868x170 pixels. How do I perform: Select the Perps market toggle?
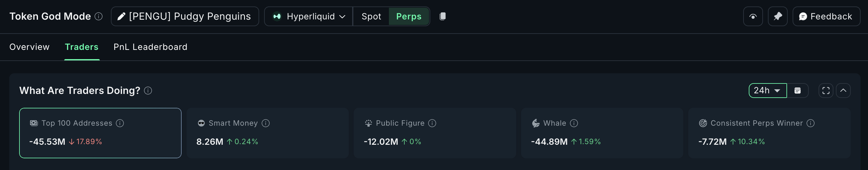pyautogui.click(x=408, y=16)
